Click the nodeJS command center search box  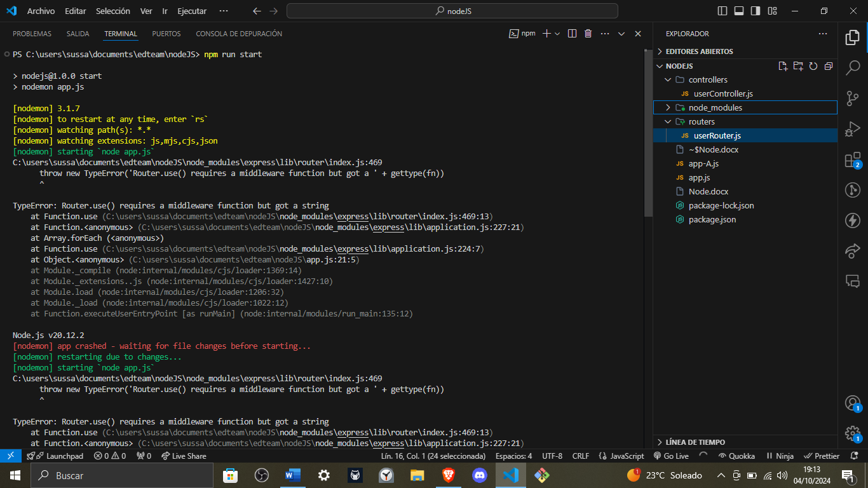pos(452,11)
